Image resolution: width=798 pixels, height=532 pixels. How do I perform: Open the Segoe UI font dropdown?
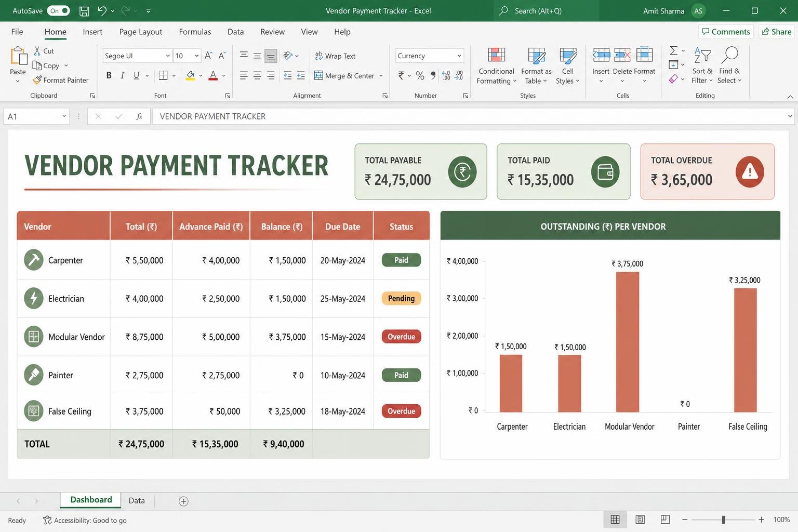click(168, 56)
